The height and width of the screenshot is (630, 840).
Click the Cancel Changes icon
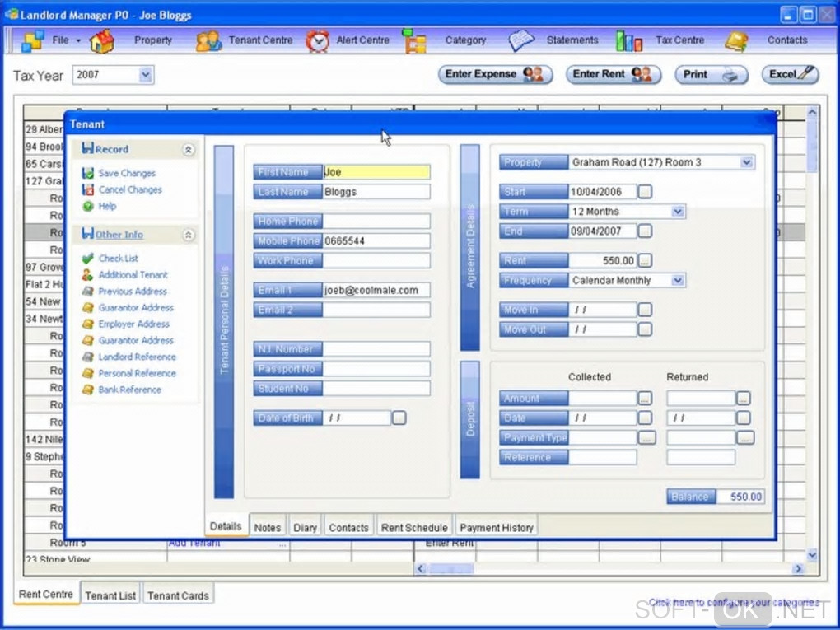point(88,189)
